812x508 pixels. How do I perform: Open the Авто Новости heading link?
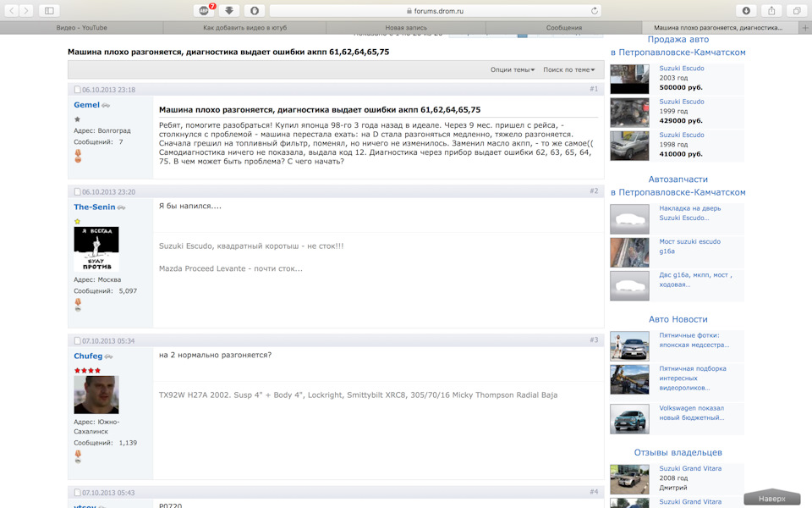[678, 319]
